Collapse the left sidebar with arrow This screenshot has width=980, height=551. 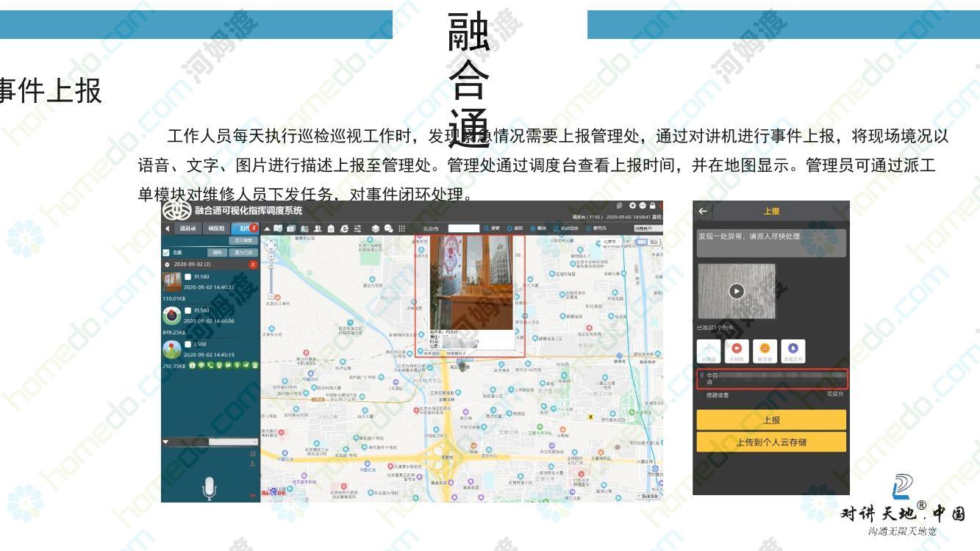pyautogui.click(x=168, y=228)
